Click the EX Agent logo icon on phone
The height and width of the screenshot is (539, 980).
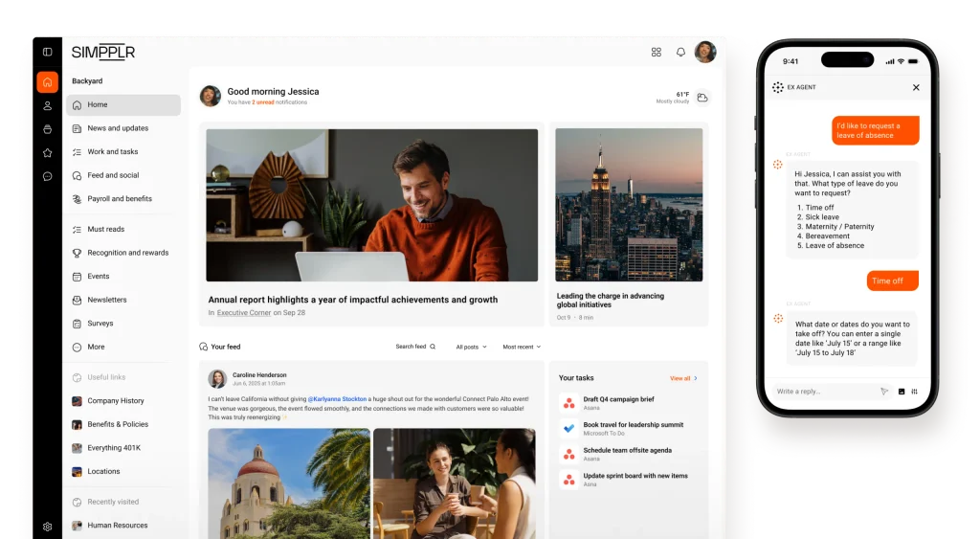pyautogui.click(x=777, y=87)
